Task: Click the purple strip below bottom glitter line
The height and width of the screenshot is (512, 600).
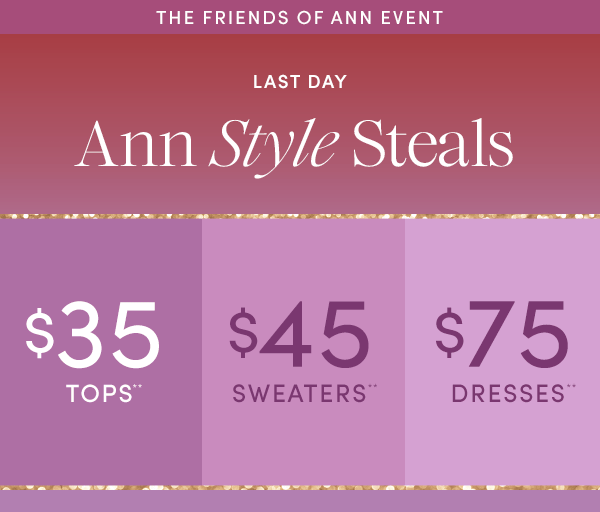Action: [300, 501]
